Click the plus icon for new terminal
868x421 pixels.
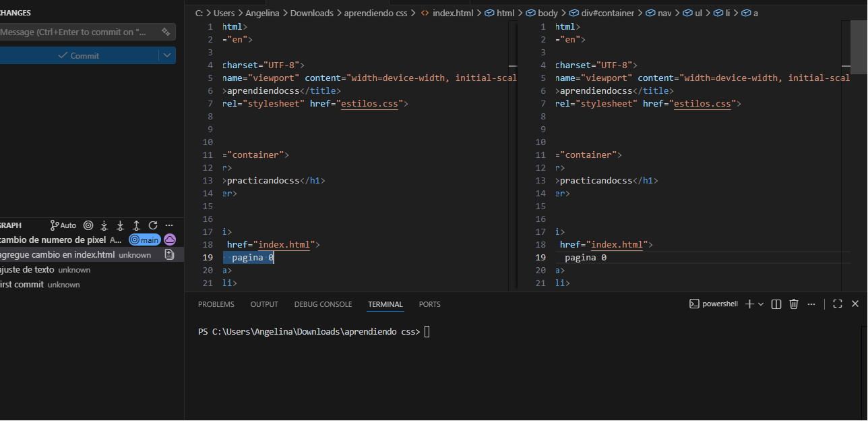pos(749,304)
